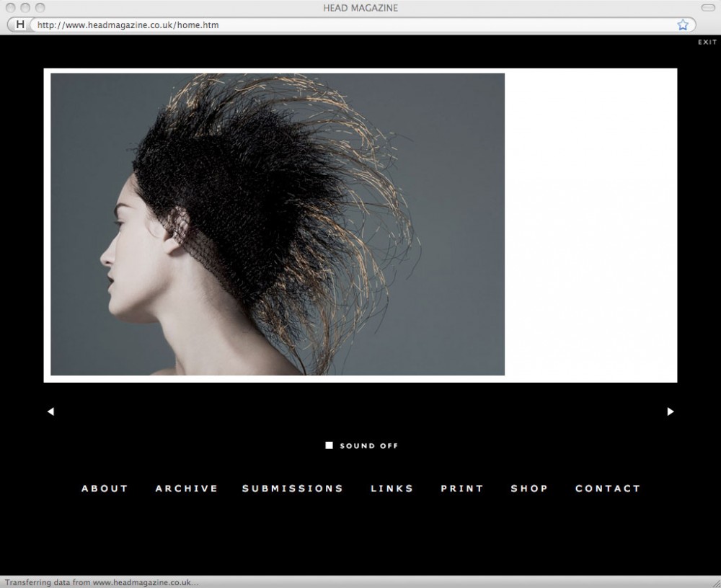Open the CONTACT page

pos(607,489)
